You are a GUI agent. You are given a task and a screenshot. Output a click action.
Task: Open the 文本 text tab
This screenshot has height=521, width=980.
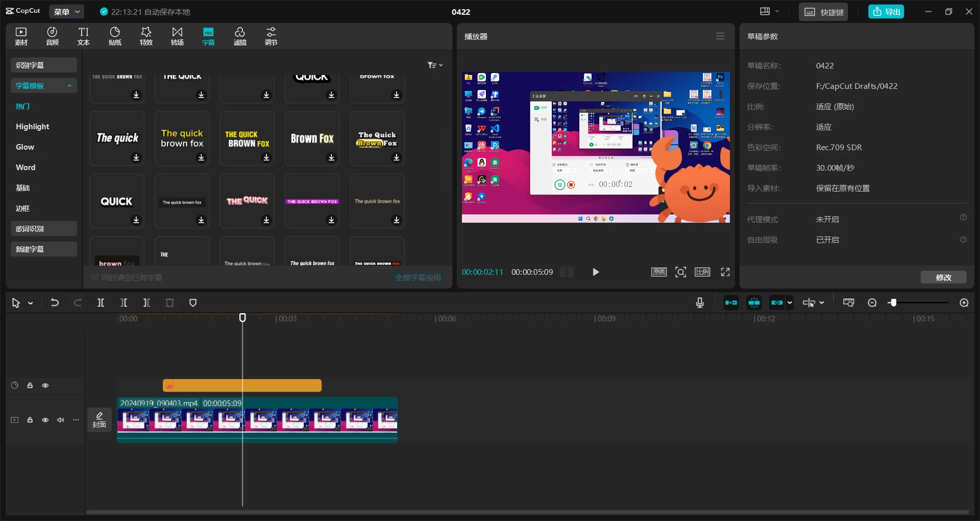(x=84, y=36)
